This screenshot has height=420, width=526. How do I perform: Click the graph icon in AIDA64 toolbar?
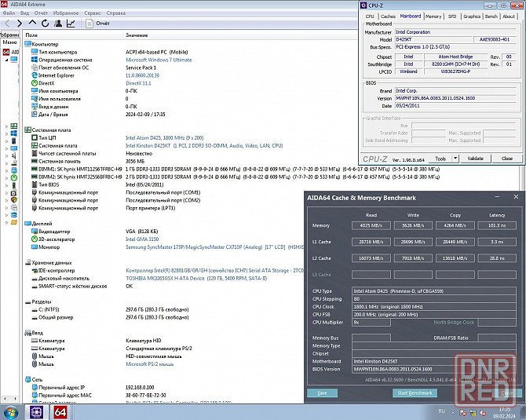pyautogui.click(x=71, y=24)
